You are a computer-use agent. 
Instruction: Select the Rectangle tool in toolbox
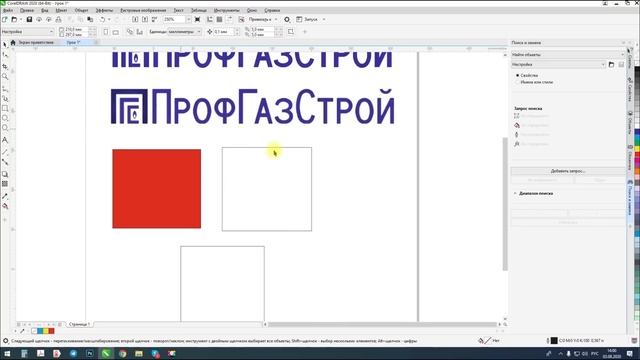[5, 108]
